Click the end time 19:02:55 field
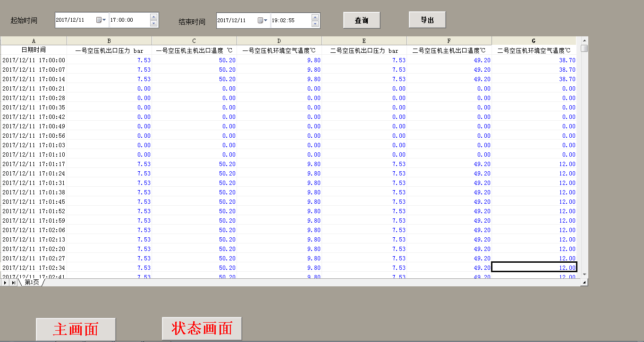 click(x=290, y=21)
